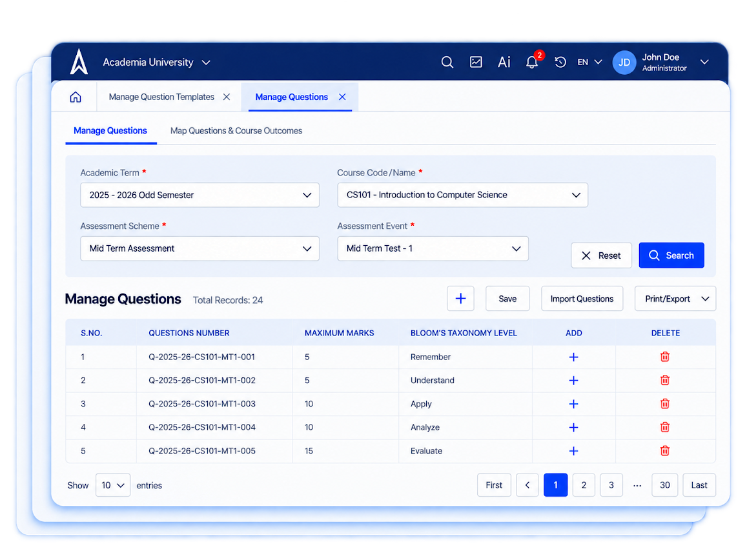Expand the Print/Export menu
This screenshot has width=747, height=560.
point(675,299)
